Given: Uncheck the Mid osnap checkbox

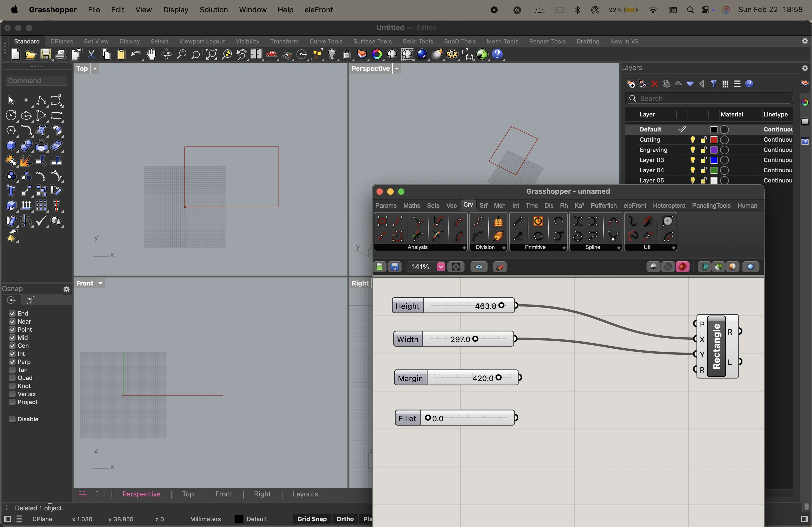Looking at the screenshot, I should click(x=12, y=338).
